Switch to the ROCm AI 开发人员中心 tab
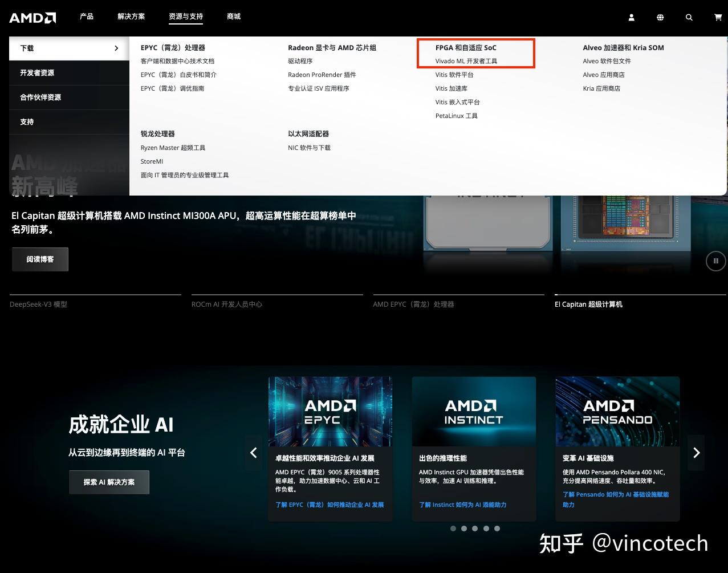Viewport: 728px width, 573px height. pos(227,304)
